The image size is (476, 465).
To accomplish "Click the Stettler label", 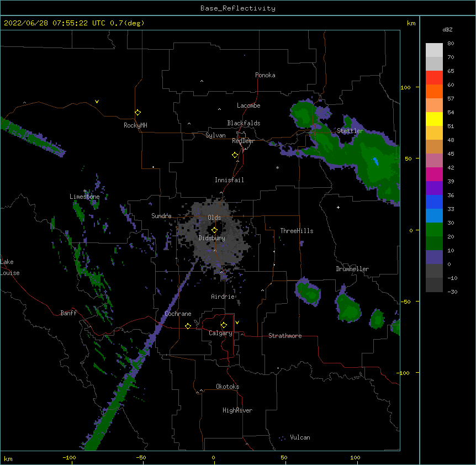I will coord(350,131).
